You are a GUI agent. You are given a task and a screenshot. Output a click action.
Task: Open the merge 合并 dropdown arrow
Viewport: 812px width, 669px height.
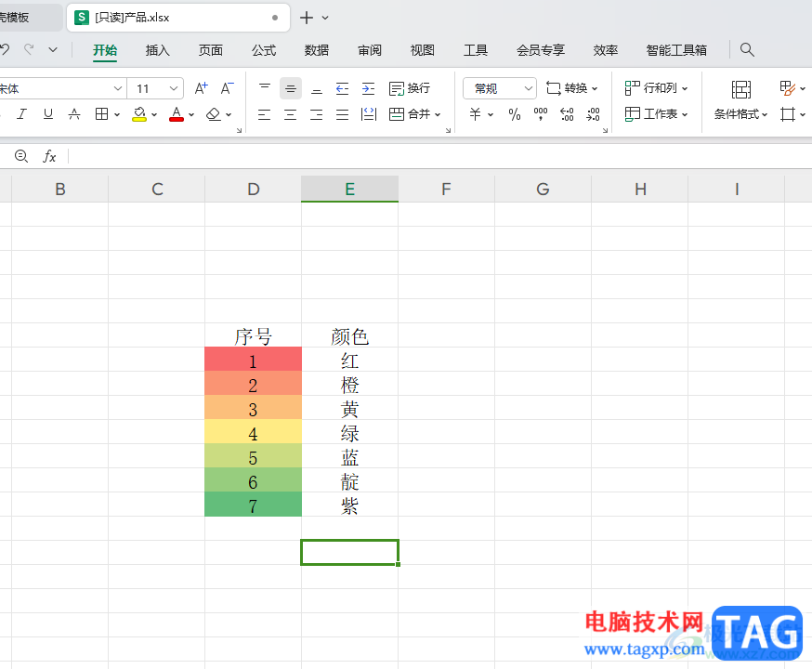click(x=438, y=114)
